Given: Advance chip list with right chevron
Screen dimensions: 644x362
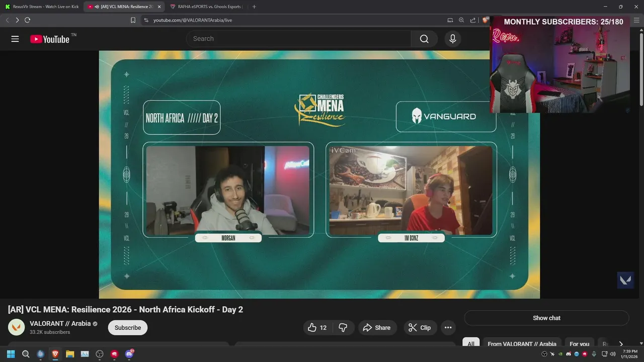Looking at the screenshot, I should click(x=620, y=344).
